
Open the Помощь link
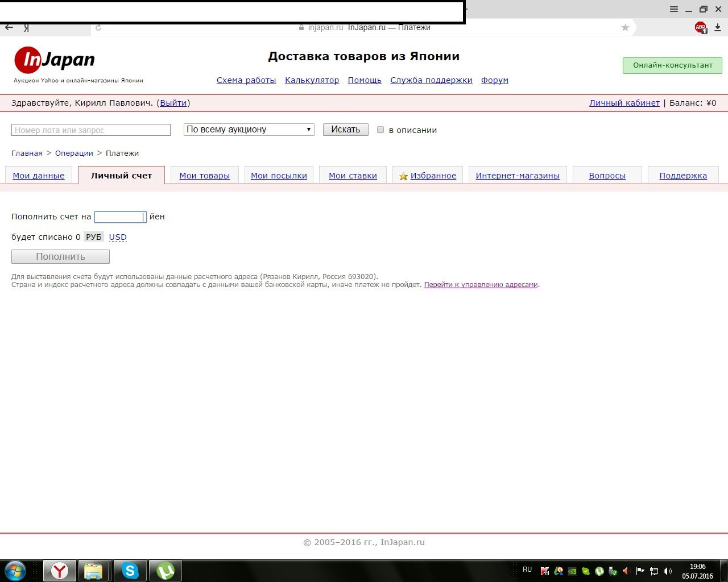tap(365, 80)
